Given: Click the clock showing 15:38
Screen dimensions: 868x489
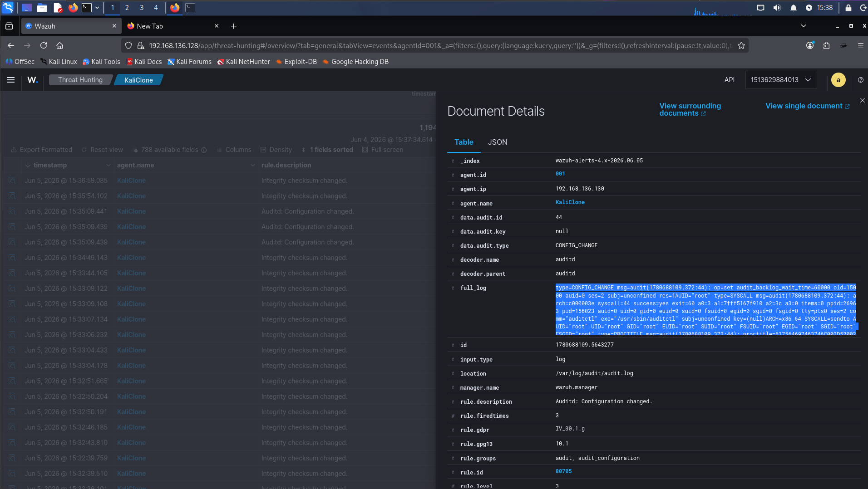Looking at the screenshot, I should pyautogui.click(x=825, y=8).
